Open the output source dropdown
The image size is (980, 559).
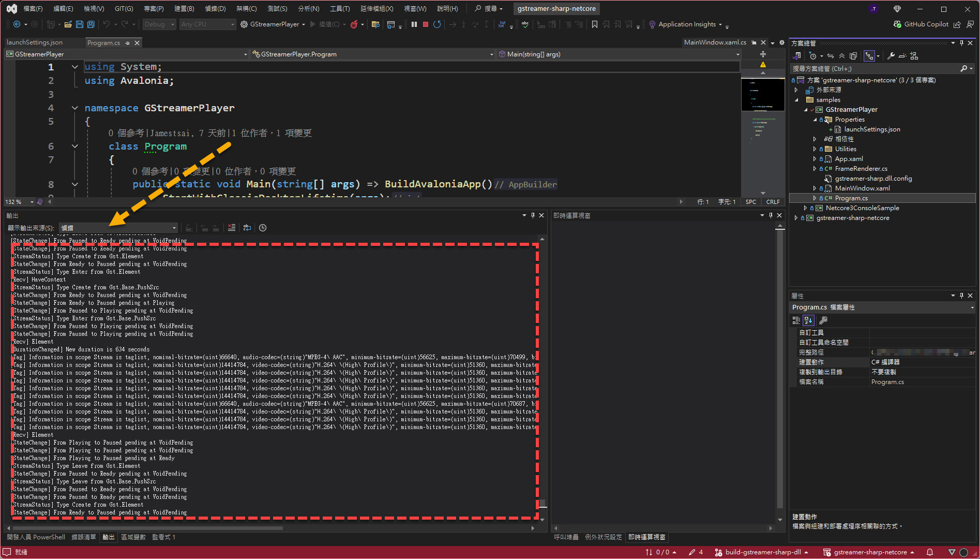(174, 228)
